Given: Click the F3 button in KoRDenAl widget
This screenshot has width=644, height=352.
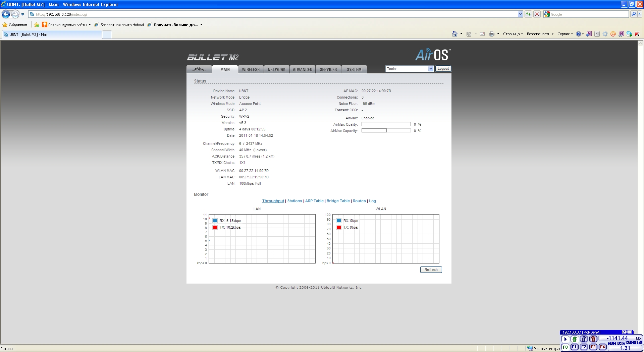Looking at the screenshot, I should tap(593, 347).
